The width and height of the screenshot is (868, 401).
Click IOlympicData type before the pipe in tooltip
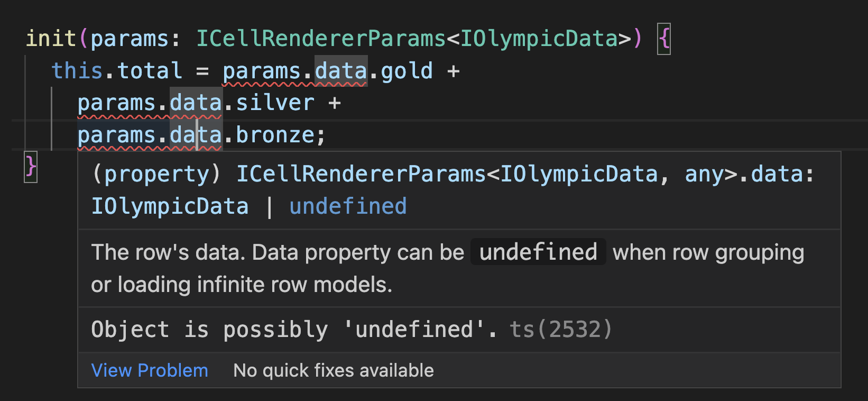coord(170,206)
